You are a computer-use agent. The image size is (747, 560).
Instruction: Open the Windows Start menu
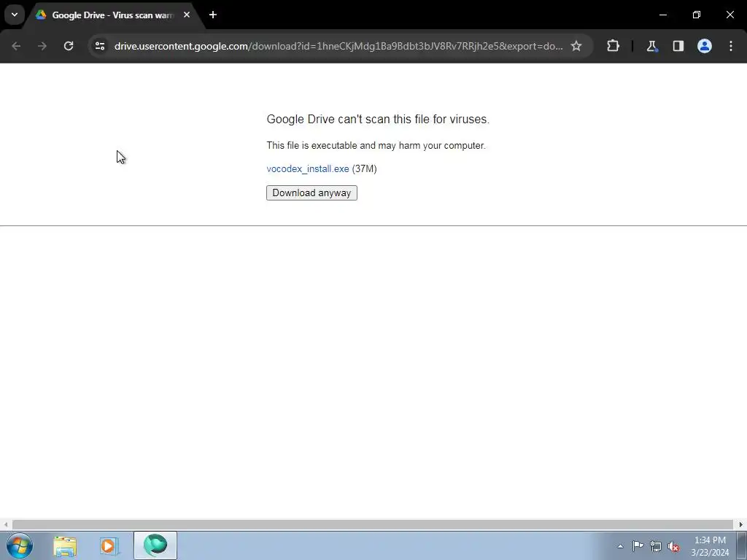20,545
